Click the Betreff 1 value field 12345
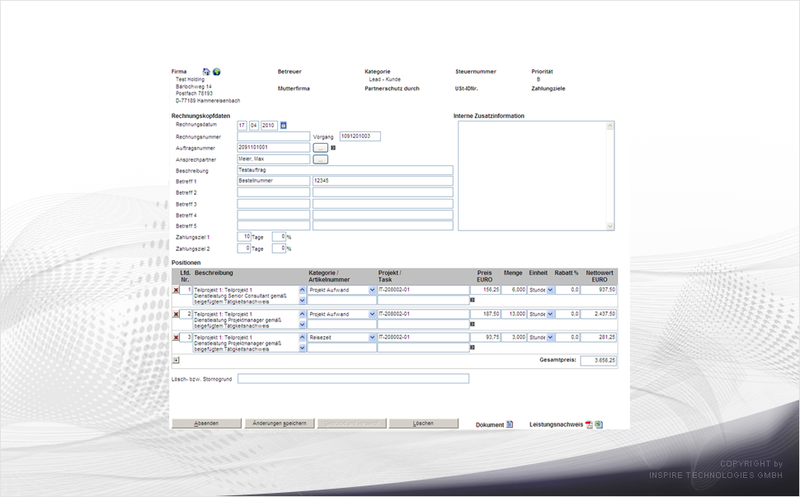Viewport: 800px width, 497px height. point(383,181)
